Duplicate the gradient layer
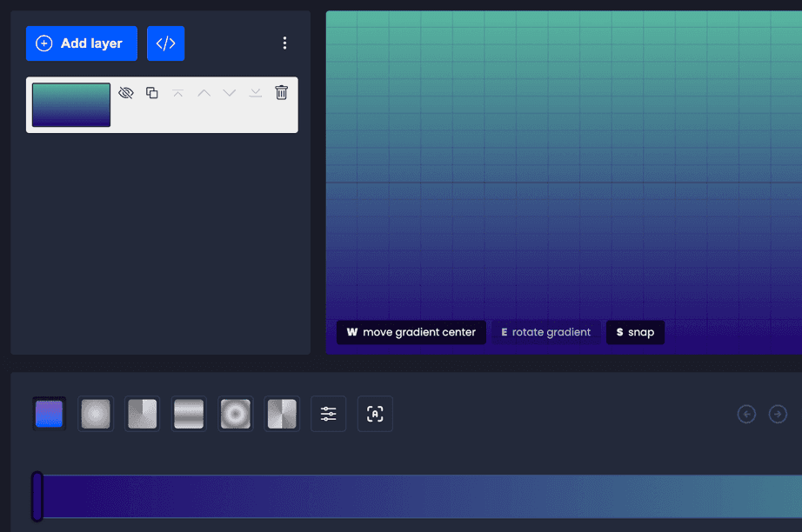The image size is (802, 532). click(151, 92)
